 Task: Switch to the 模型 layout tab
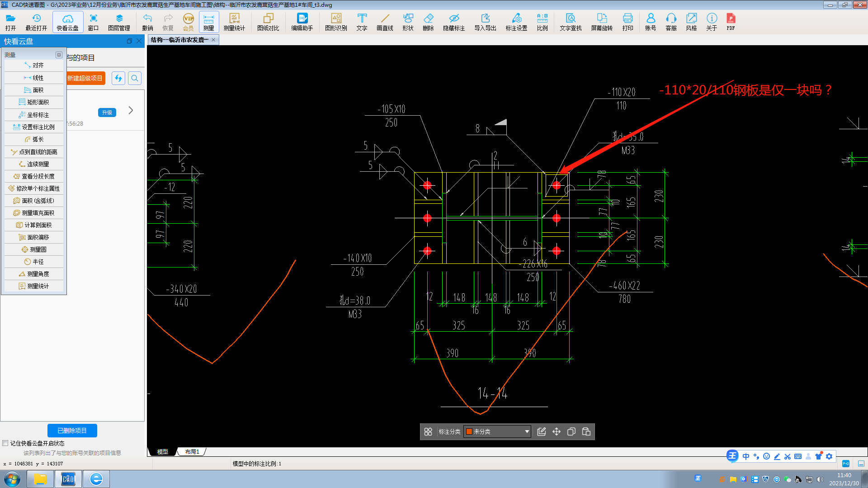(162, 451)
